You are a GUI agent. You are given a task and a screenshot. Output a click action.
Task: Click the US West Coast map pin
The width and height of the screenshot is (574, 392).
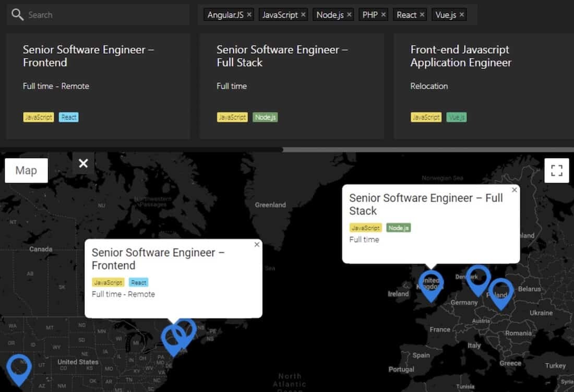(19, 369)
